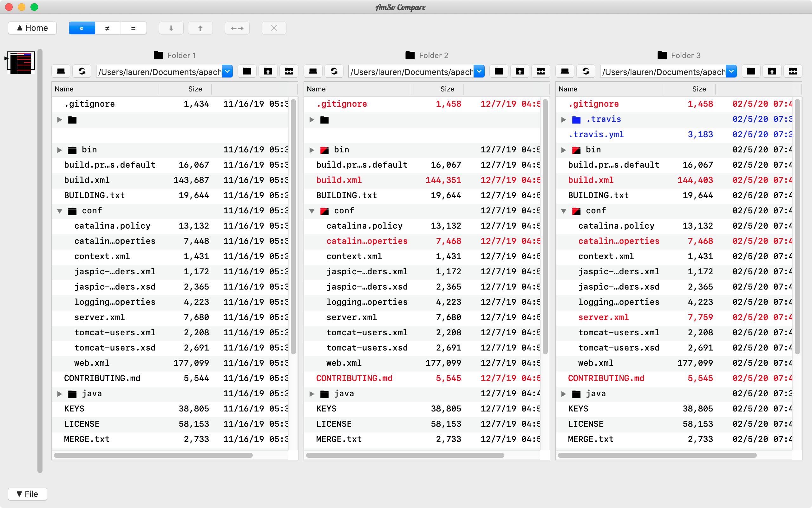Expand the bin folder in Folder 1
812x508 pixels.
point(60,150)
